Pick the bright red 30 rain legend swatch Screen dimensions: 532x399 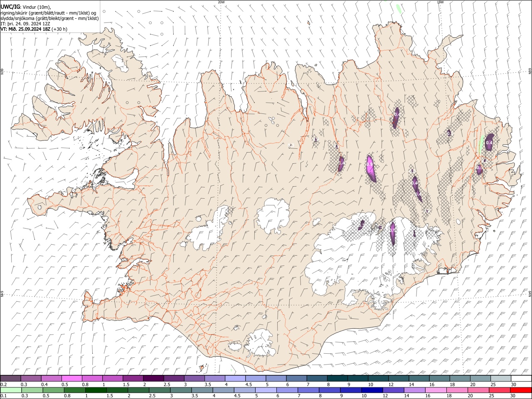[521, 390]
